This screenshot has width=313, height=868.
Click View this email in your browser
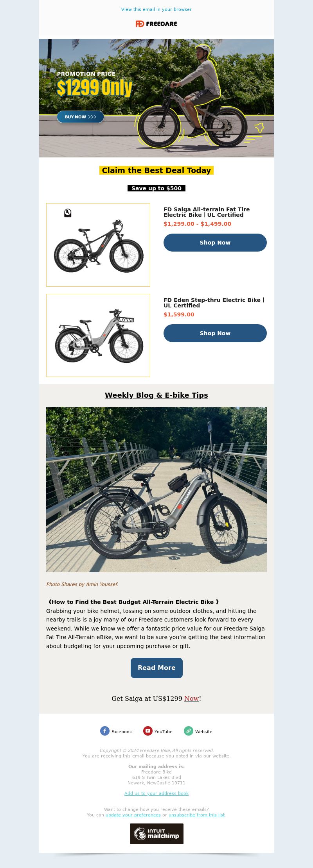[156, 9]
